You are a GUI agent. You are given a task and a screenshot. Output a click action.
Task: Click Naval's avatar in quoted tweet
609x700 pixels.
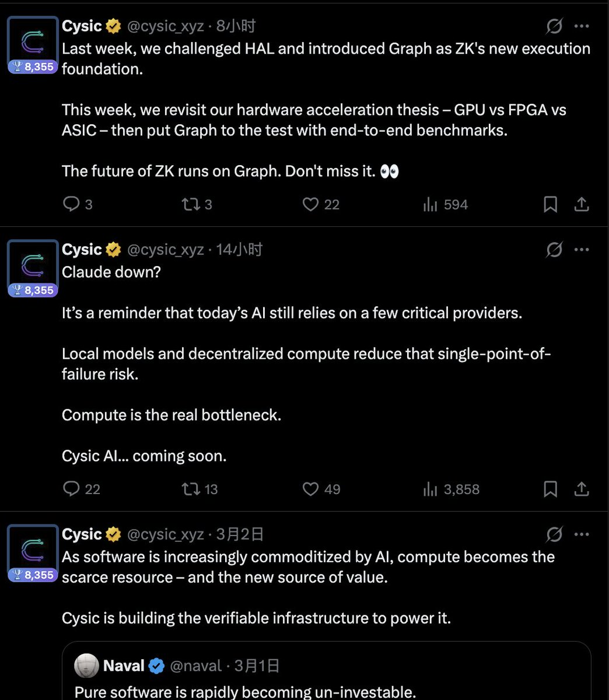pos(86,666)
